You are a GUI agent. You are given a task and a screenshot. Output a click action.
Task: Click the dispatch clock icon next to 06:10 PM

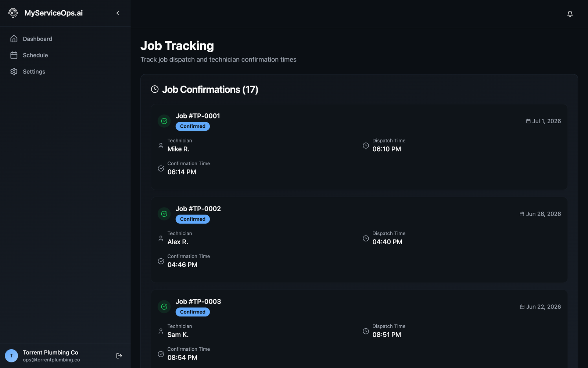click(x=366, y=145)
